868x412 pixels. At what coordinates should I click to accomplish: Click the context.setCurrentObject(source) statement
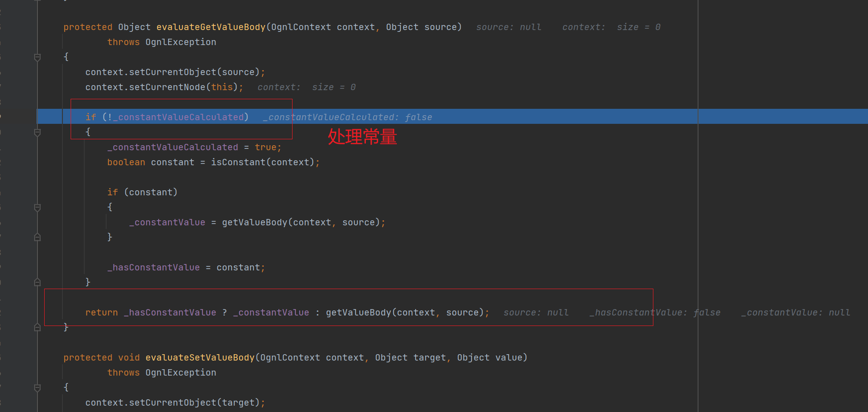175,72
